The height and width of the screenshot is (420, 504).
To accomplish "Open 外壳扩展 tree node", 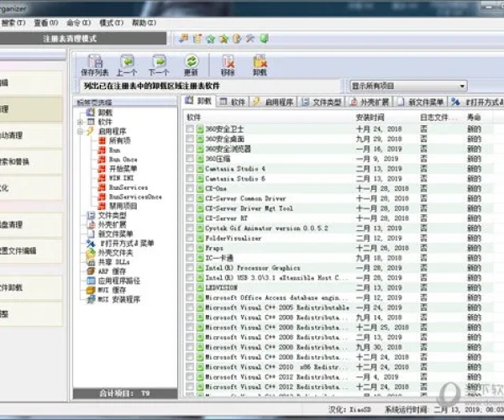I will point(112,224).
